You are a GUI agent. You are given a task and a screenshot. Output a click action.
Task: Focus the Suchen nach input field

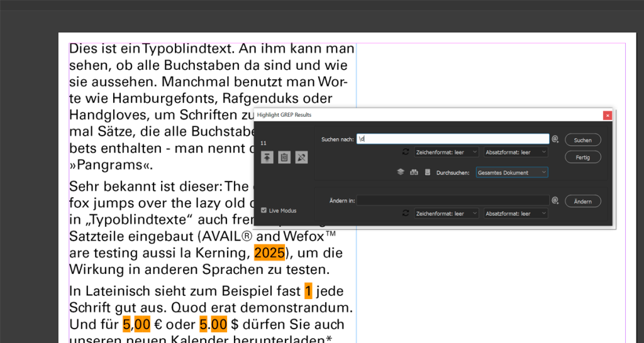[x=453, y=139]
